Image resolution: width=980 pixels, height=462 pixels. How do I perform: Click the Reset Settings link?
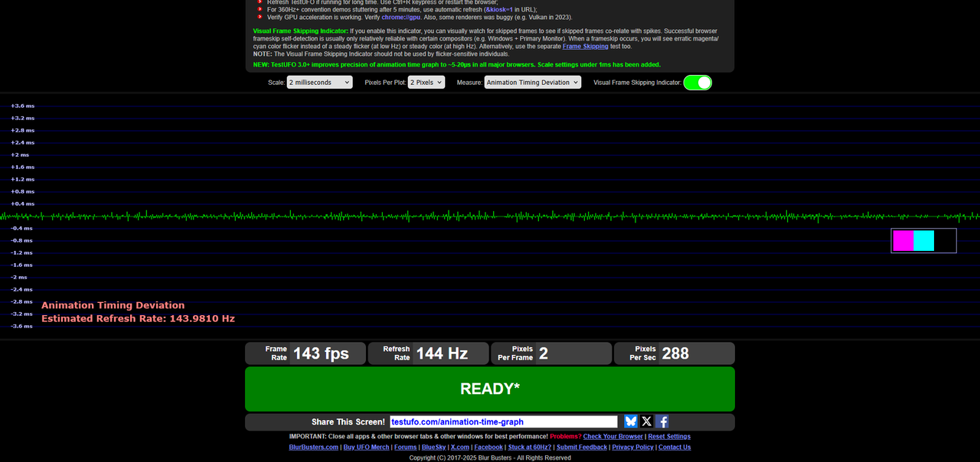(669, 436)
